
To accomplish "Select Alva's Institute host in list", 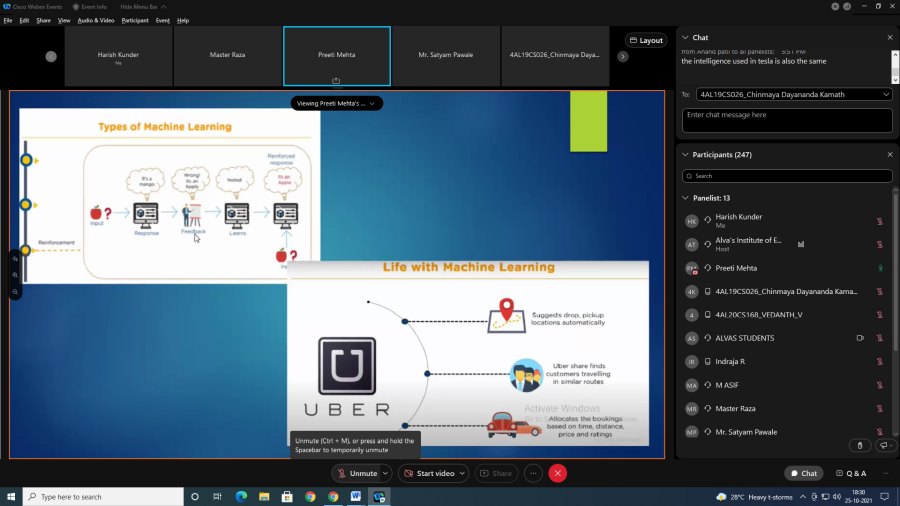I will (x=785, y=244).
